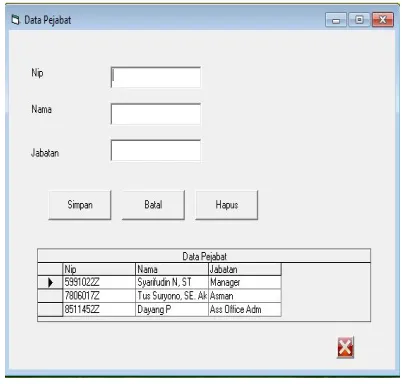Focus the Jabatan input field
Screen dimensions: 402x384
coord(156,151)
